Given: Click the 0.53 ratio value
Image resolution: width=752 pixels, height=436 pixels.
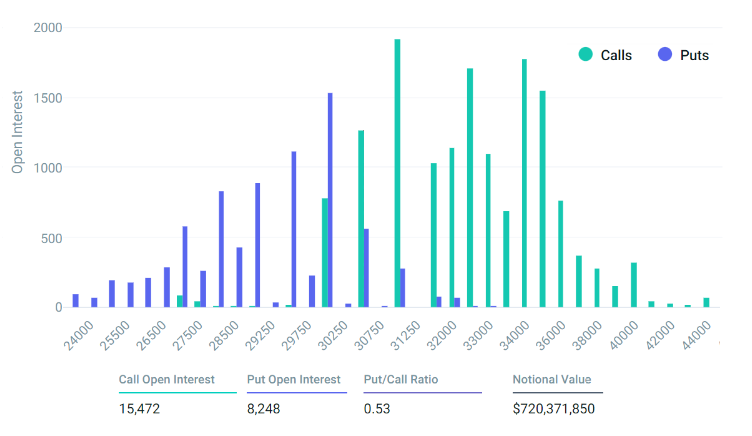Looking at the screenshot, I should click(376, 409).
